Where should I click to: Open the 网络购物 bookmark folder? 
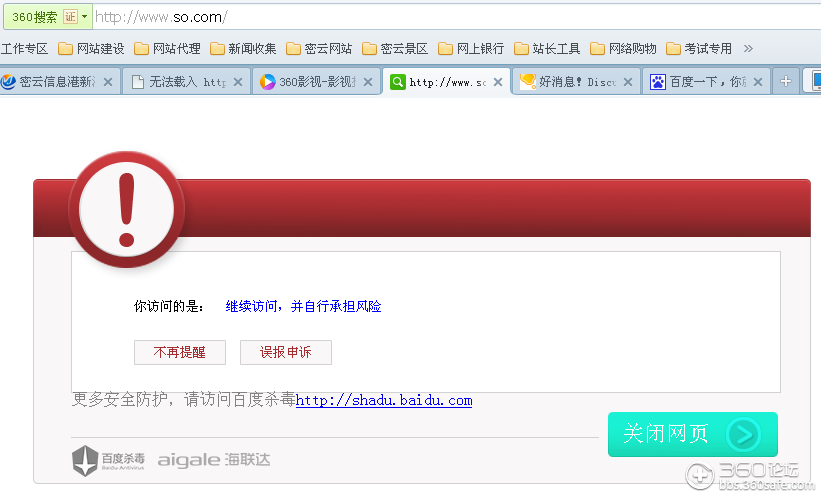[623, 49]
